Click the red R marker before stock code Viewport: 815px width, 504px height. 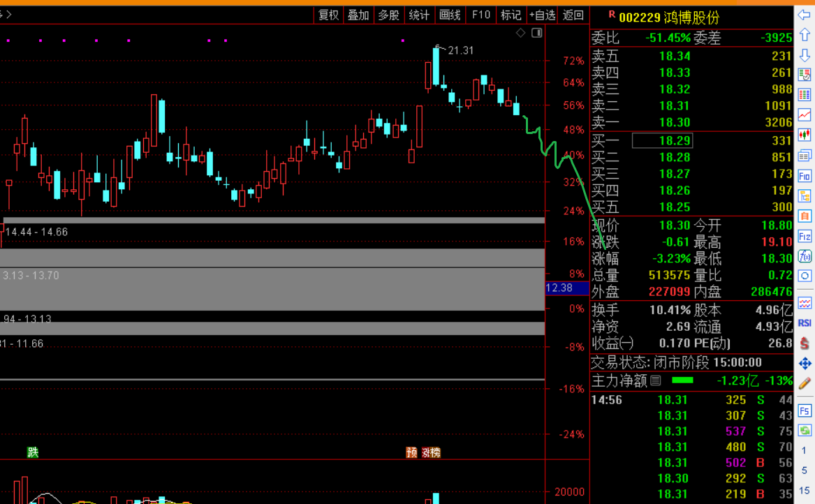(612, 15)
